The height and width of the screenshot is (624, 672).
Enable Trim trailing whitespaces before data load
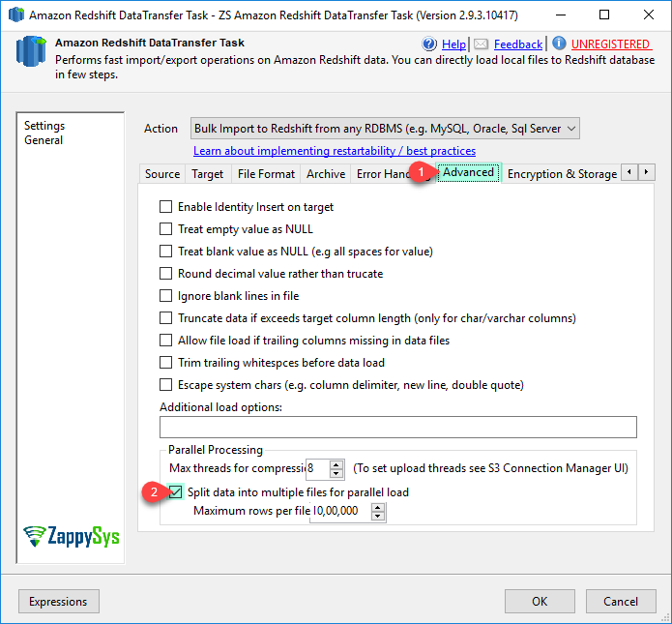coord(165,363)
